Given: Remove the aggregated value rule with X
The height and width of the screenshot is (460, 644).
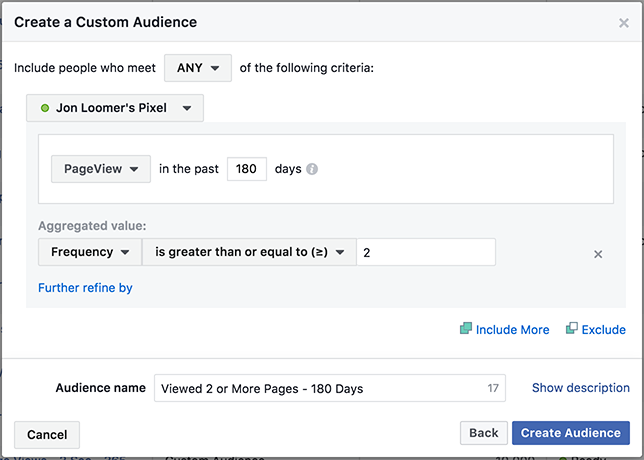Looking at the screenshot, I should (598, 254).
